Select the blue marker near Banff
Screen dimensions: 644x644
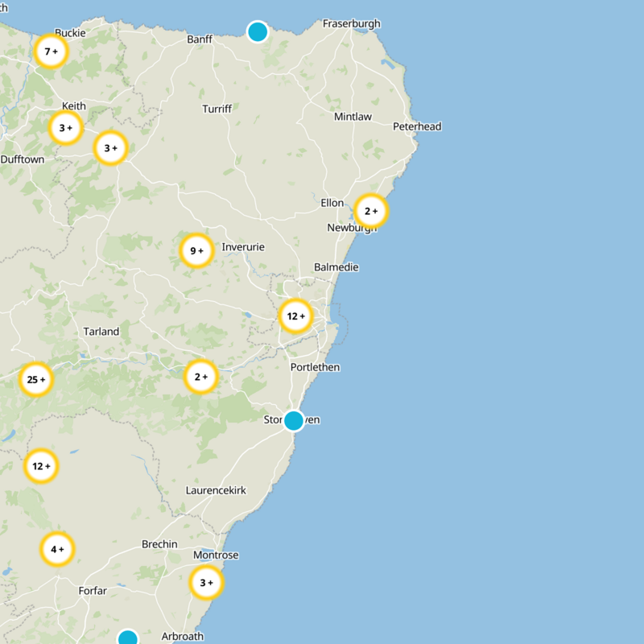[x=257, y=31]
